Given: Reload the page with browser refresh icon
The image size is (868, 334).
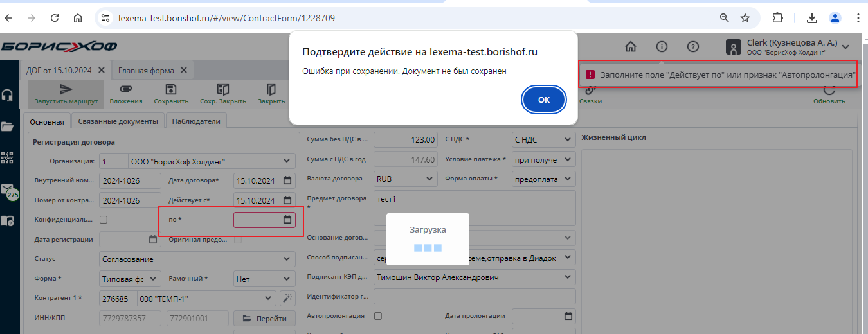Looking at the screenshot, I should (55, 18).
